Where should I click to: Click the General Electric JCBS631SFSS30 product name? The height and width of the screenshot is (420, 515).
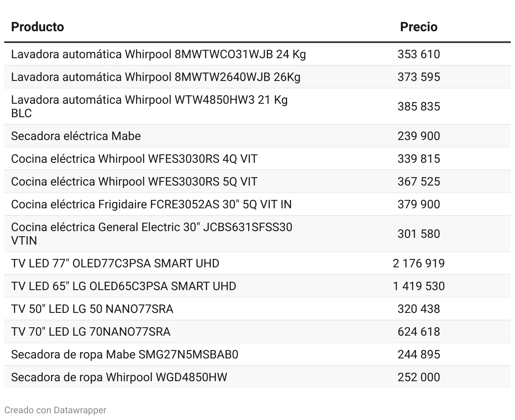(x=152, y=234)
